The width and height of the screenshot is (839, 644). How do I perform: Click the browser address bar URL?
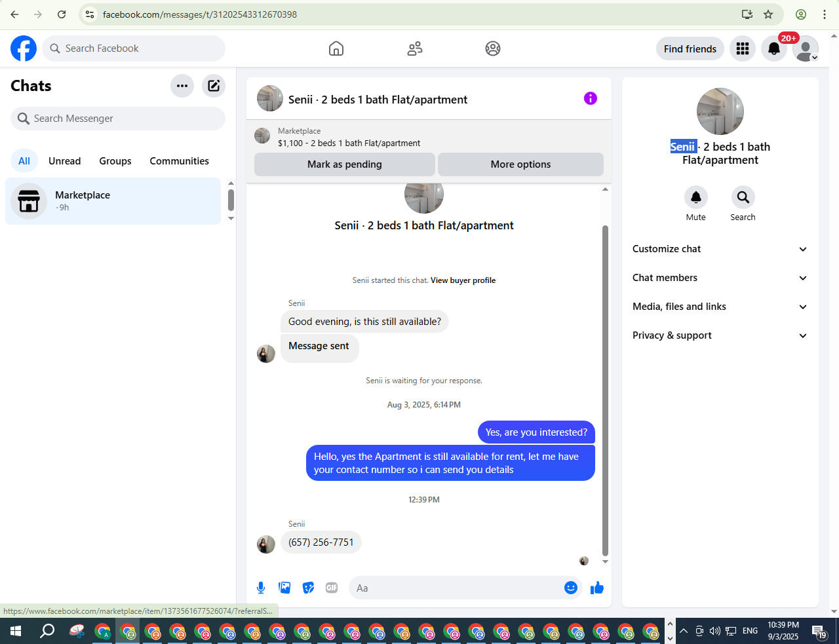point(200,14)
